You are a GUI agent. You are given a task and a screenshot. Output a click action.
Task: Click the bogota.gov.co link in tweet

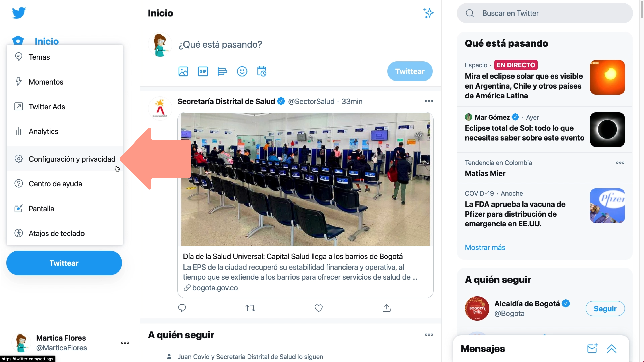point(215,288)
